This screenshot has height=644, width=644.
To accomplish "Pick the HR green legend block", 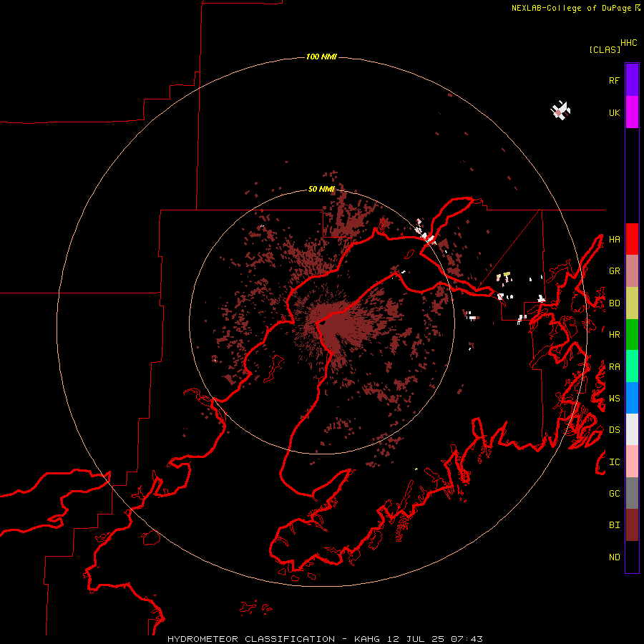I will 632,335.
